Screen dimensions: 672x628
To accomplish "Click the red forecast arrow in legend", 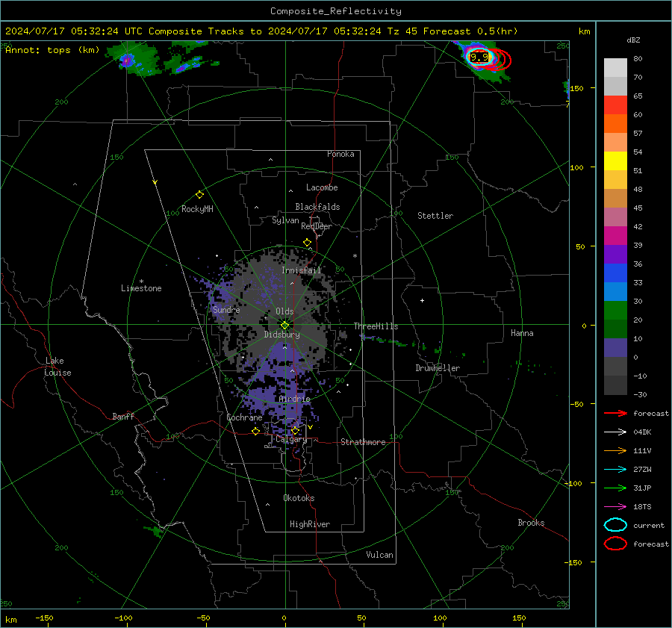I will 615,413.
